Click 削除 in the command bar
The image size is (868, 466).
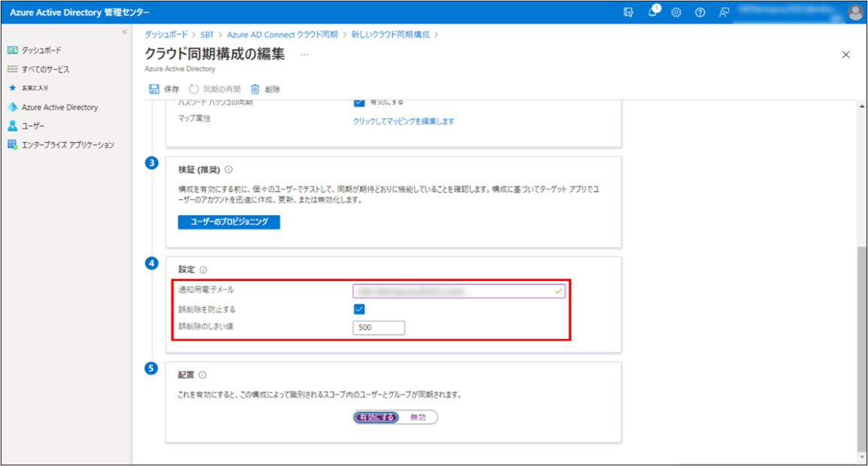tap(265, 89)
